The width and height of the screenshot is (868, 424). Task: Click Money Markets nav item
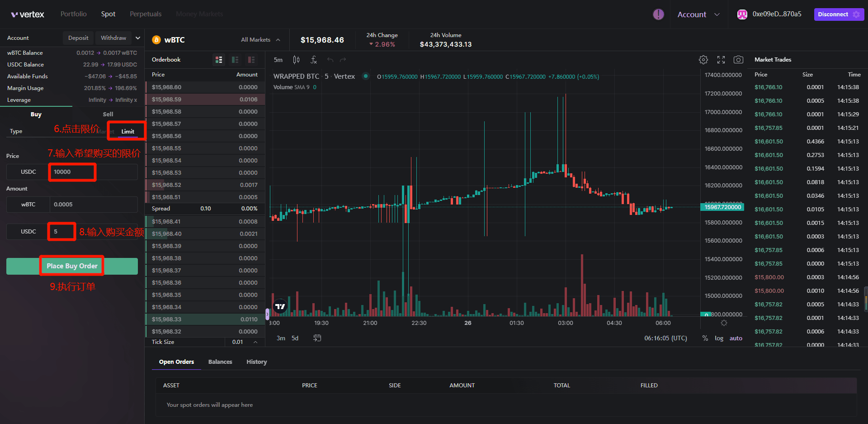(199, 14)
